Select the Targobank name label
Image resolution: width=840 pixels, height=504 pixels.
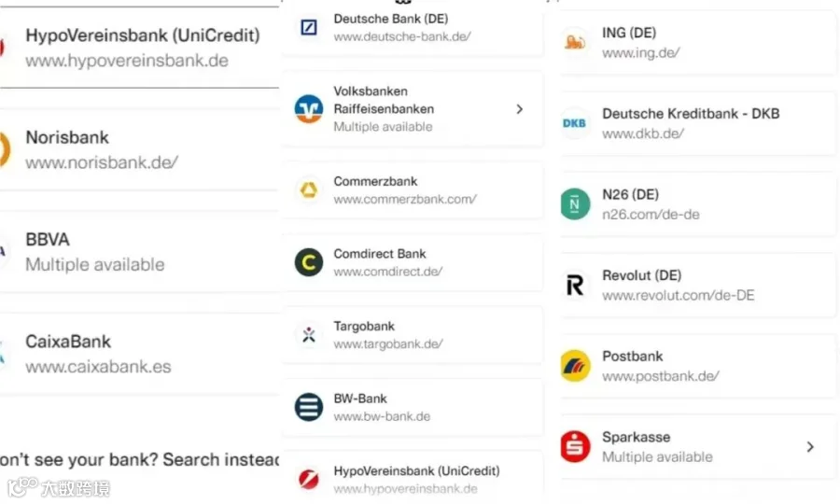point(364,326)
